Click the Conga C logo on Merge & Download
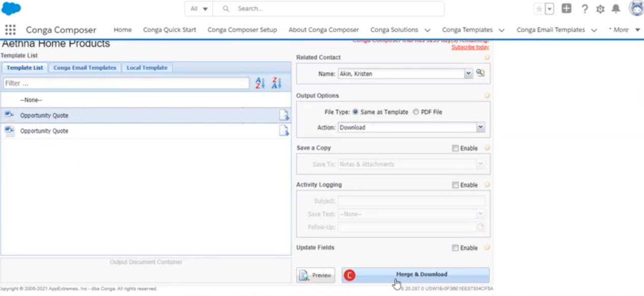 (349, 275)
